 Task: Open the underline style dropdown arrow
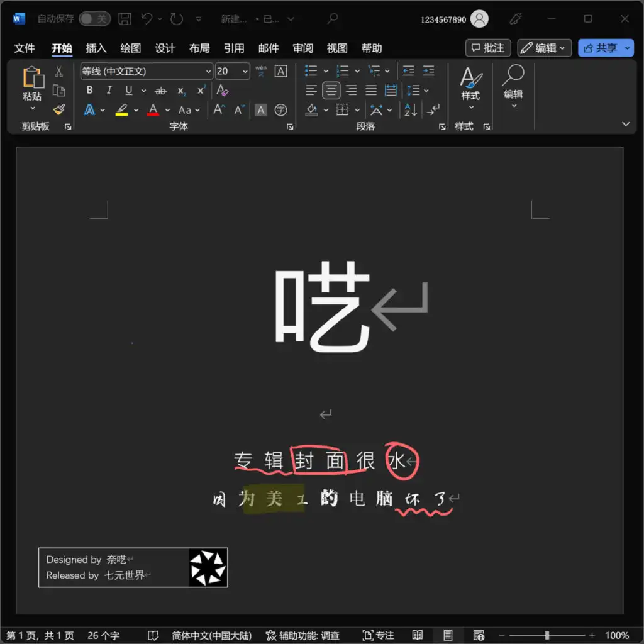point(144,91)
